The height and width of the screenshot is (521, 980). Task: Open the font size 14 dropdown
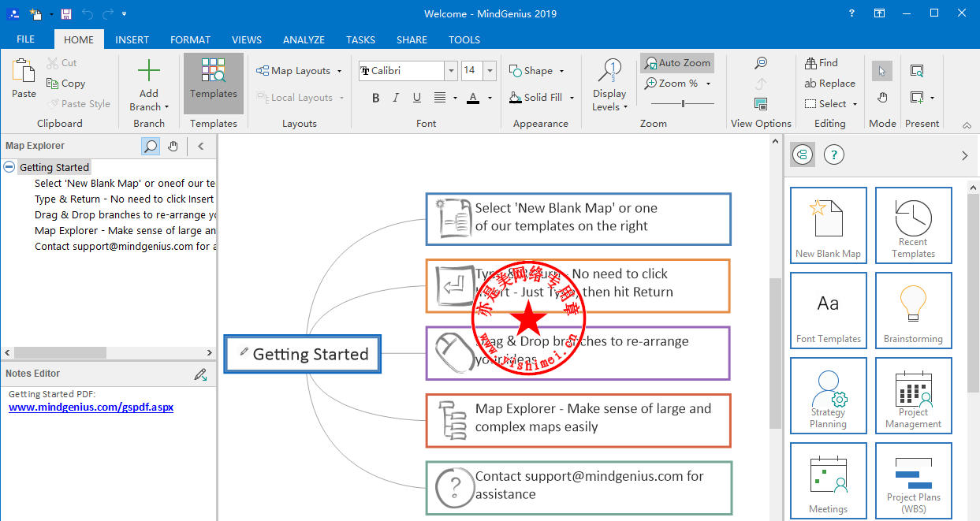[490, 70]
